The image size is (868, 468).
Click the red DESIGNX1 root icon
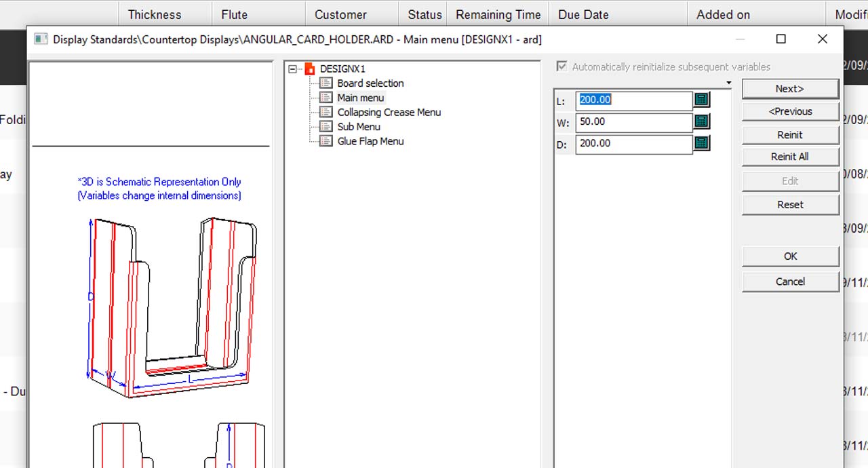click(310, 69)
